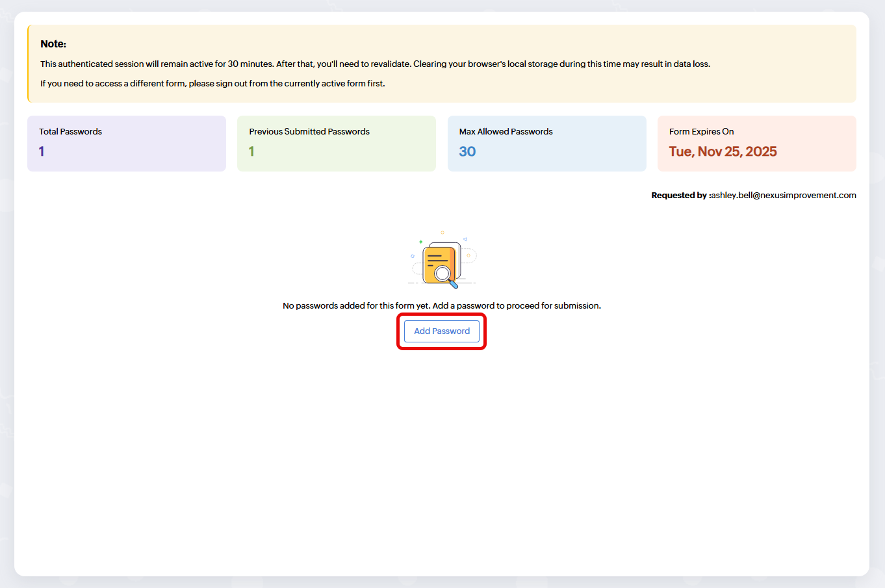885x588 pixels.
Task: Click the Total Passwords count value
Action: click(x=42, y=151)
